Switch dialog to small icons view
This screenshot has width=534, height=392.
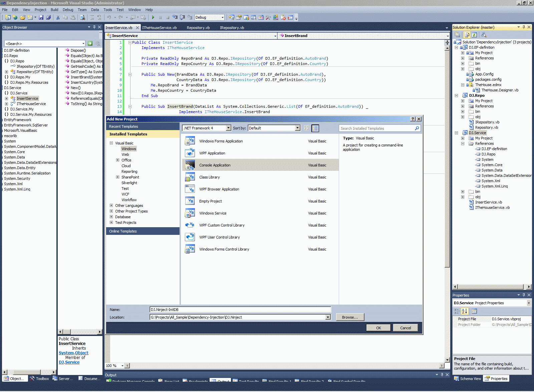point(306,128)
